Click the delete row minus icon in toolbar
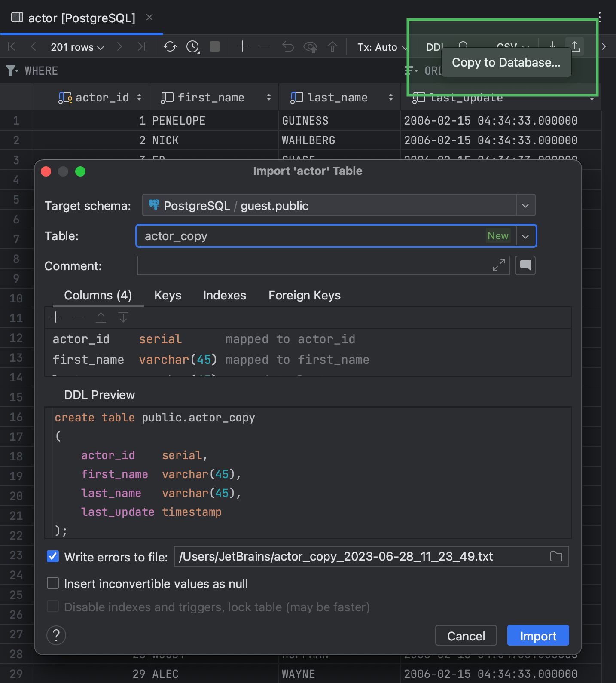616x683 pixels. tap(265, 46)
